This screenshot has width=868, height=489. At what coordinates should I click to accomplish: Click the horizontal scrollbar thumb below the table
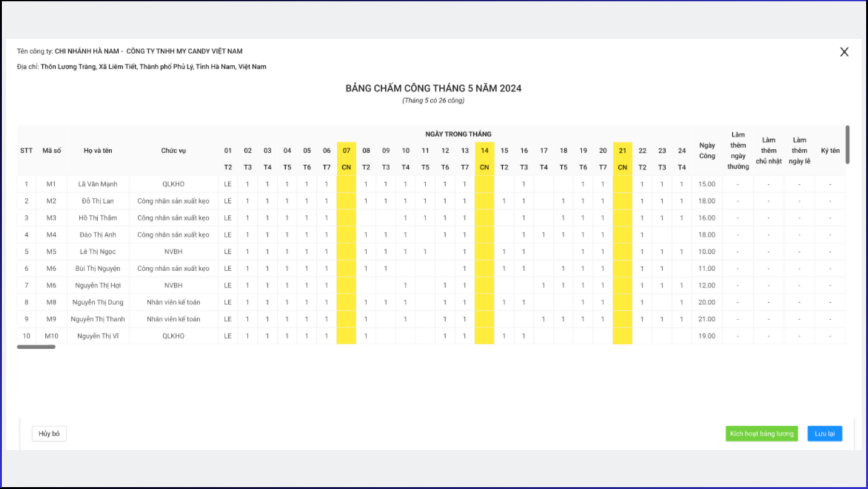[36, 347]
